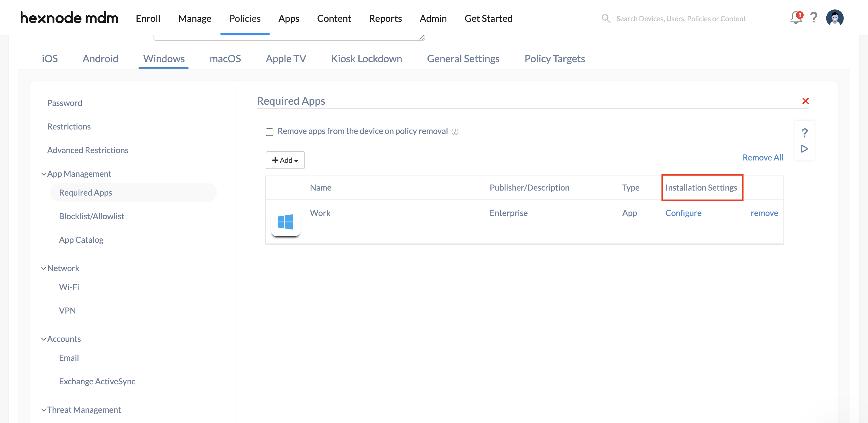Open the Required Apps section
The height and width of the screenshot is (423, 868).
[x=85, y=192]
